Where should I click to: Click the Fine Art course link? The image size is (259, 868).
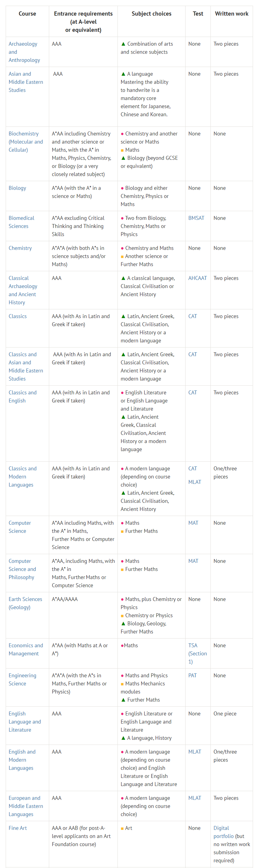[x=17, y=828]
